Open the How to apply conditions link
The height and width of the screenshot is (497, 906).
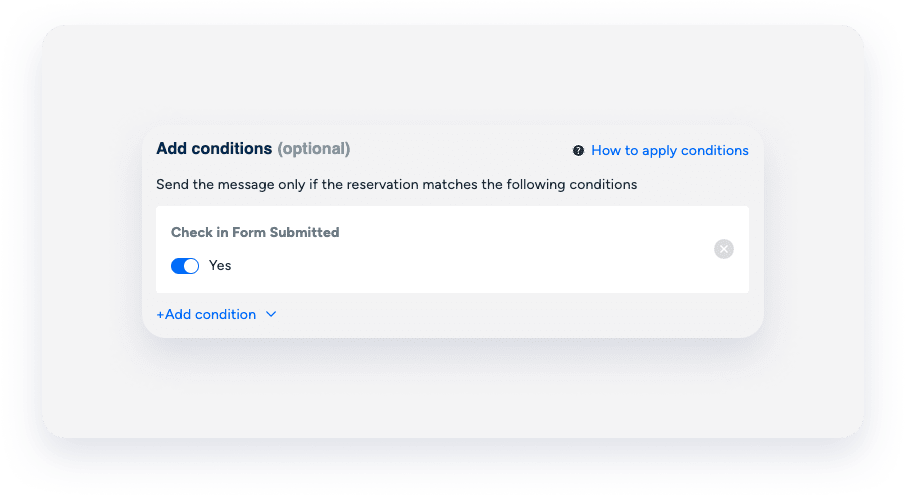point(669,151)
